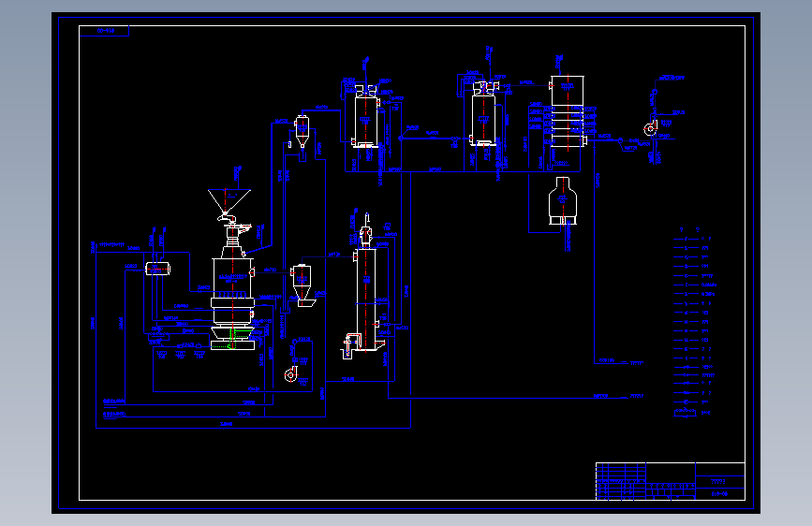This screenshot has height=526, width=812.
Task: Select the large gasifier vessel with green lines
Action: tap(232, 298)
